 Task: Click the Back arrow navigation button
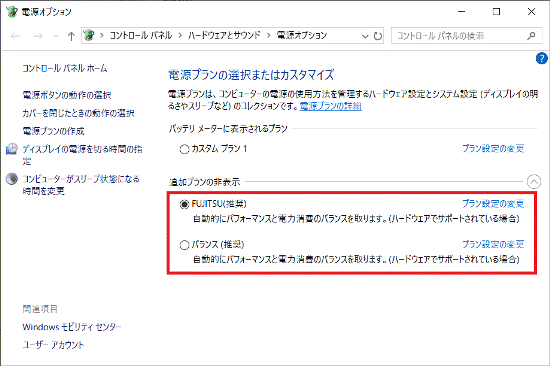point(15,36)
